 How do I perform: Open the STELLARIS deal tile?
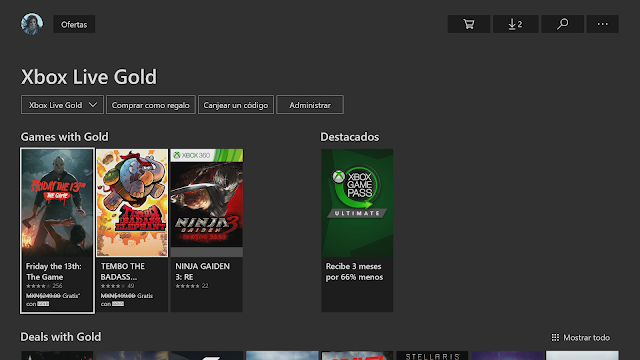(432, 356)
